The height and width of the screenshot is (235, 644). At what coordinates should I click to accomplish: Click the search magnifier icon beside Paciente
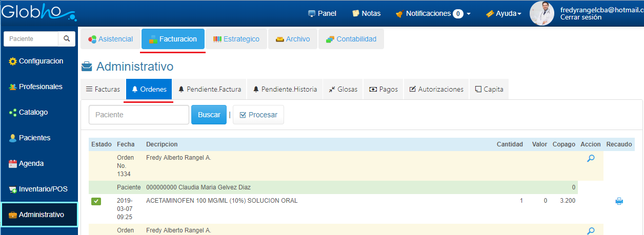tap(66, 39)
